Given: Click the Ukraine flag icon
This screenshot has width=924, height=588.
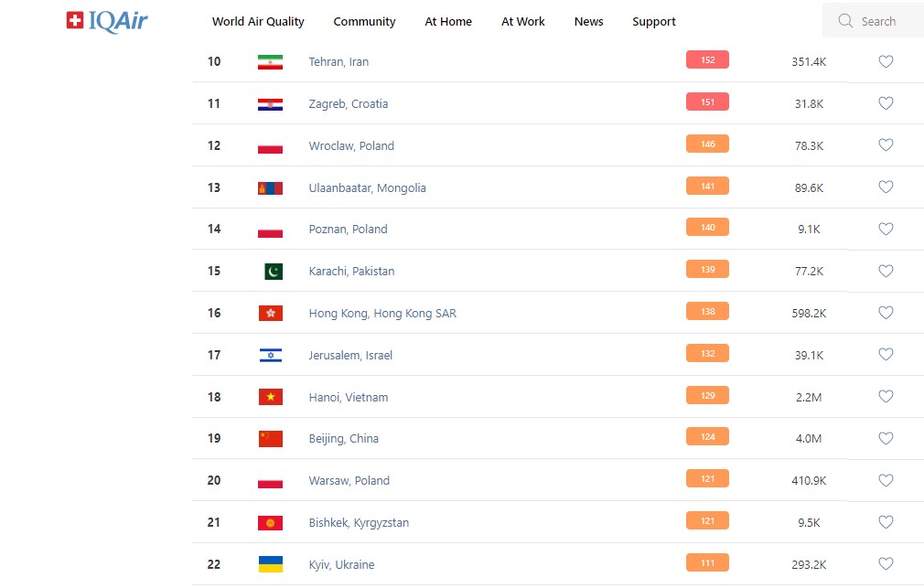Looking at the screenshot, I should tap(270, 564).
